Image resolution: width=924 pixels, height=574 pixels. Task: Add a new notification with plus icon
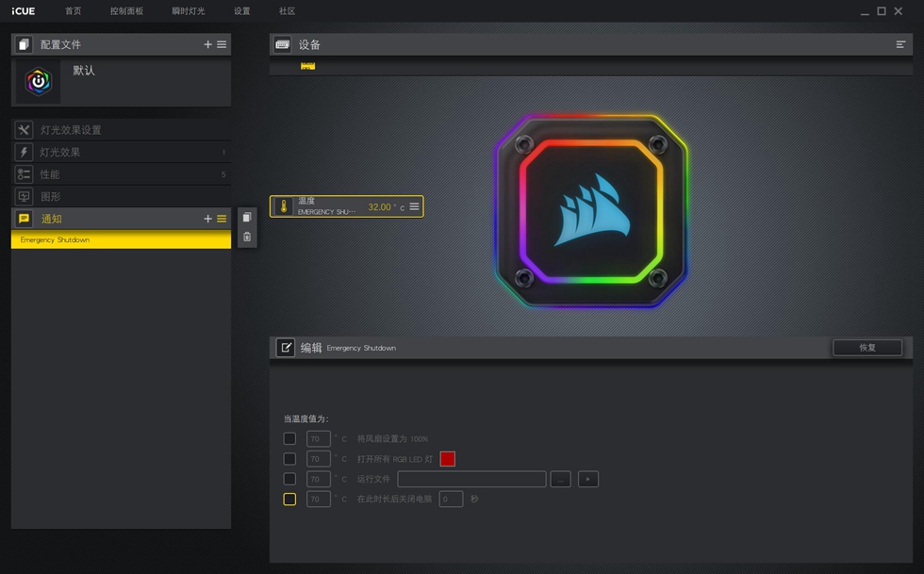pyautogui.click(x=207, y=219)
